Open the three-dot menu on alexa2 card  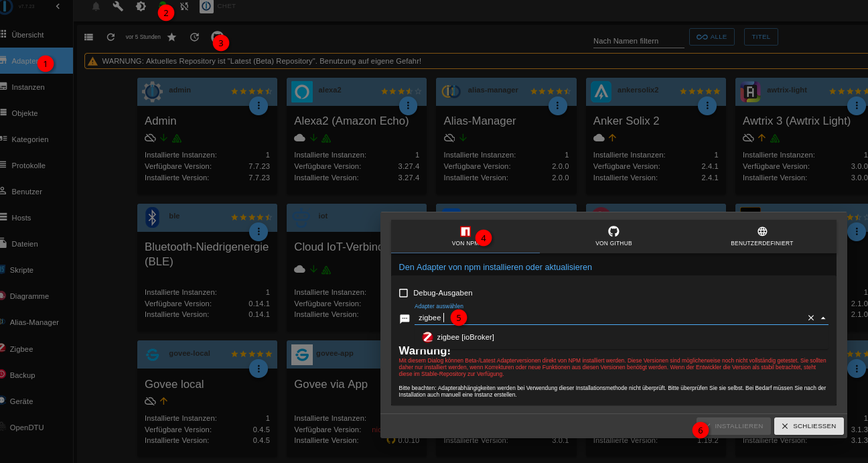click(408, 106)
